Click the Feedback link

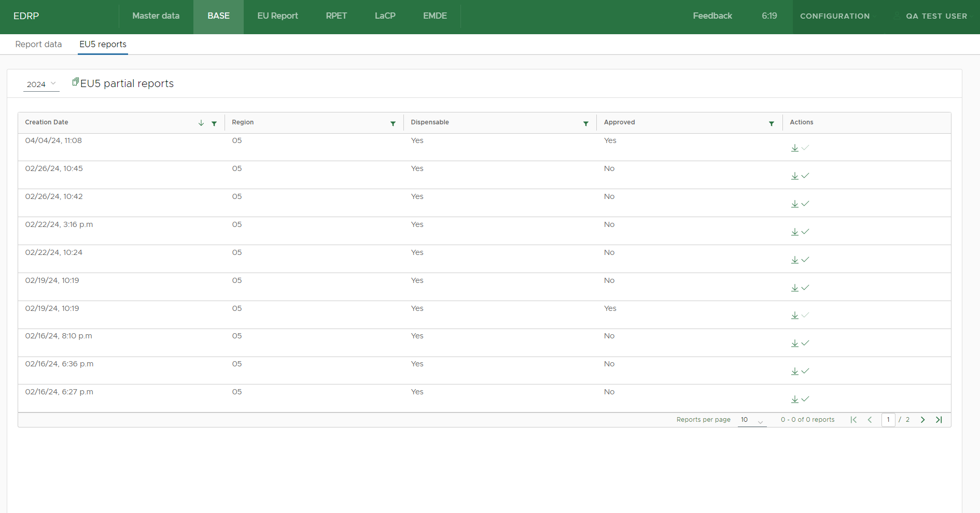[x=712, y=16]
